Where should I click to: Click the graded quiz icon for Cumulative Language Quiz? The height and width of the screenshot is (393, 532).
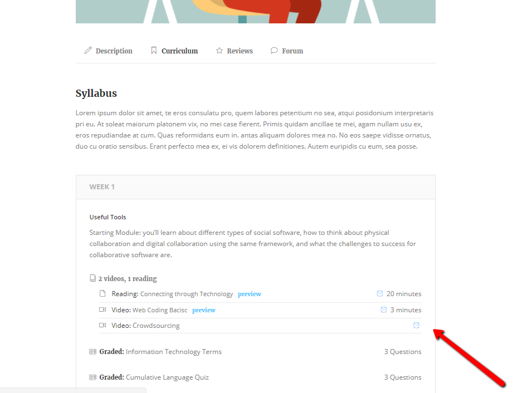click(92, 377)
